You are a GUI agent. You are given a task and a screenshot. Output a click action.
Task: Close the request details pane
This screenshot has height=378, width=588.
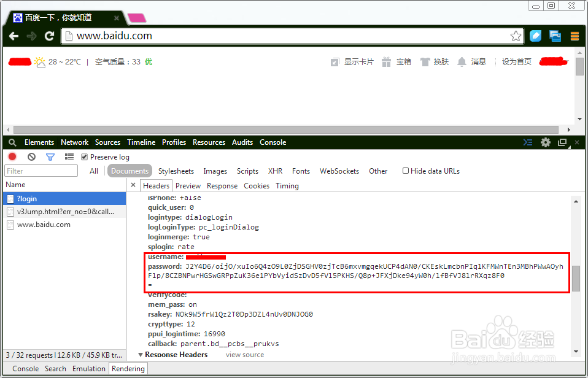point(133,185)
